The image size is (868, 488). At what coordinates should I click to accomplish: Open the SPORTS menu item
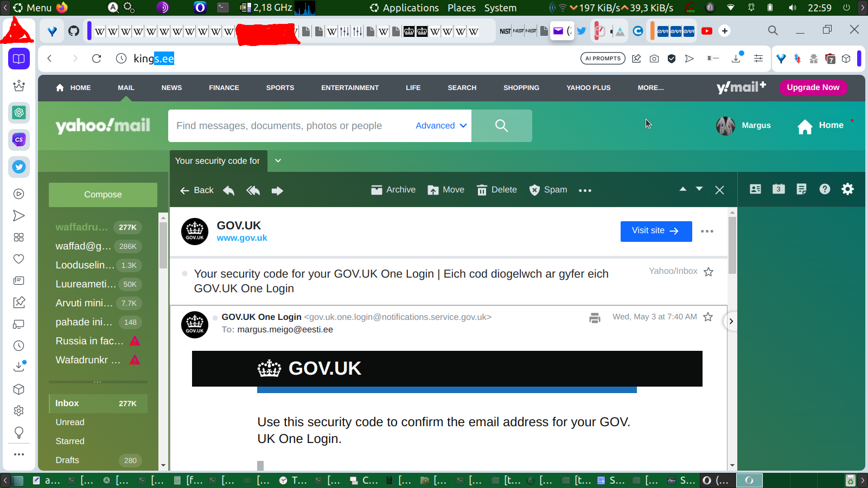point(280,88)
